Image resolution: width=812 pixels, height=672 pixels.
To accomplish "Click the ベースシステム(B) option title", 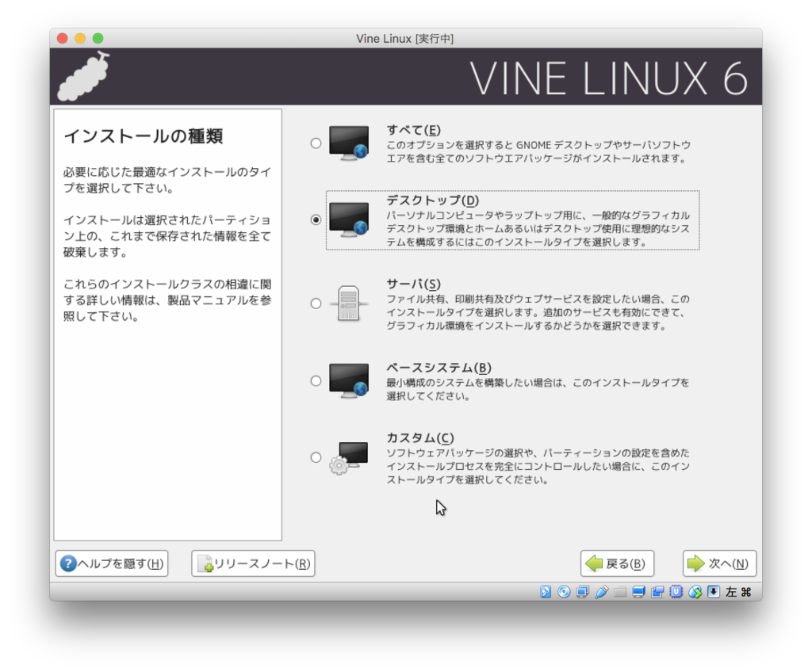I will (x=439, y=368).
